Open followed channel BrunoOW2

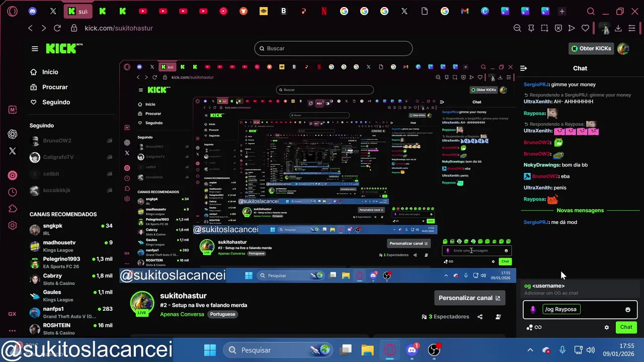tap(70, 141)
